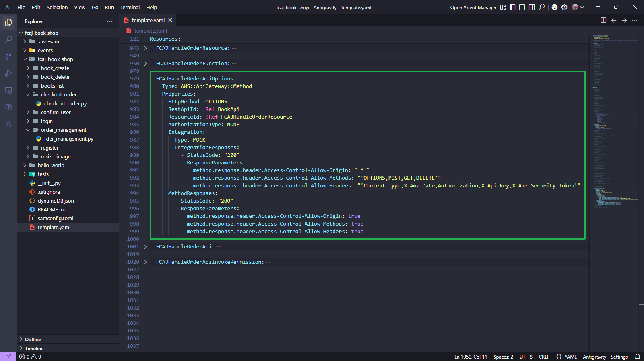644x361 pixels.
Task: Open the Selection menu
Action: coord(57,7)
